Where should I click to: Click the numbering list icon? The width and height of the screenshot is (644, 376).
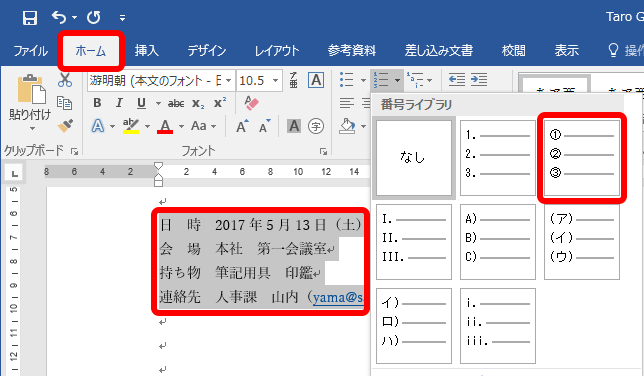tap(381, 80)
